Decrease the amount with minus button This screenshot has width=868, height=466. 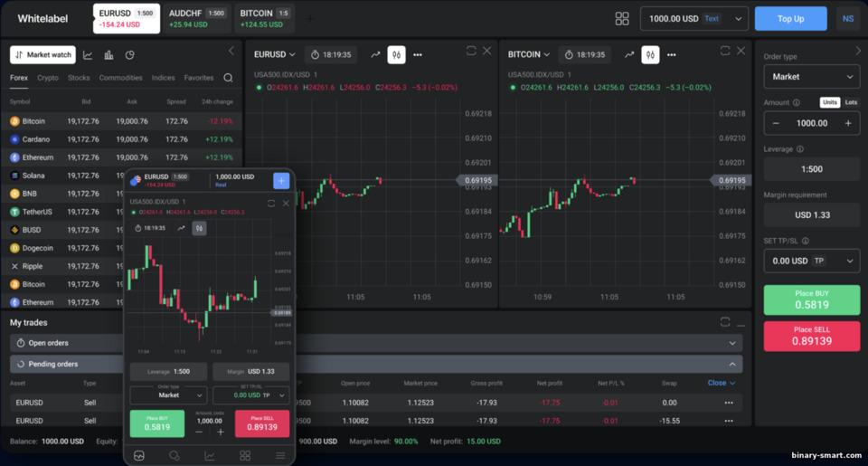[776, 123]
